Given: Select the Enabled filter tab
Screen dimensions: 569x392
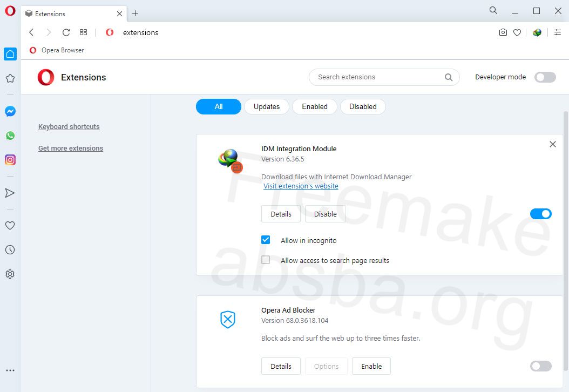Looking at the screenshot, I should [x=315, y=106].
